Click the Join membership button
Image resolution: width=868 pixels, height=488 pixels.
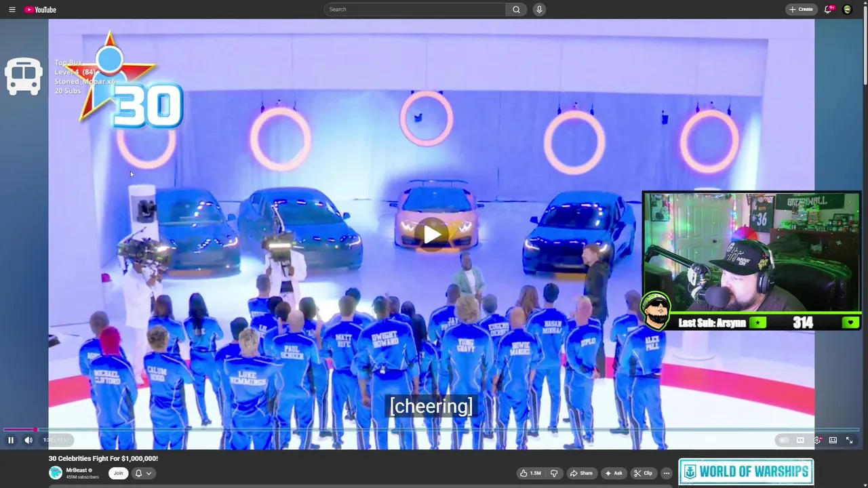click(x=118, y=473)
